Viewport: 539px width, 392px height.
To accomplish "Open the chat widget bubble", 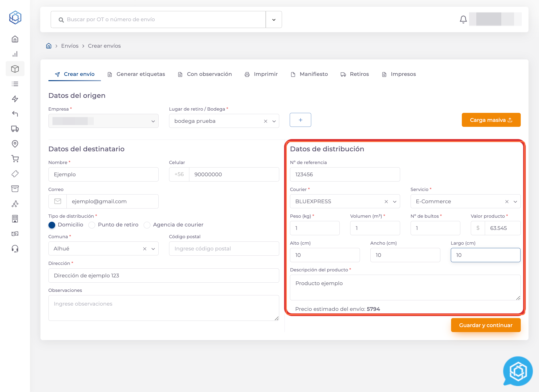I will coord(518,371).
